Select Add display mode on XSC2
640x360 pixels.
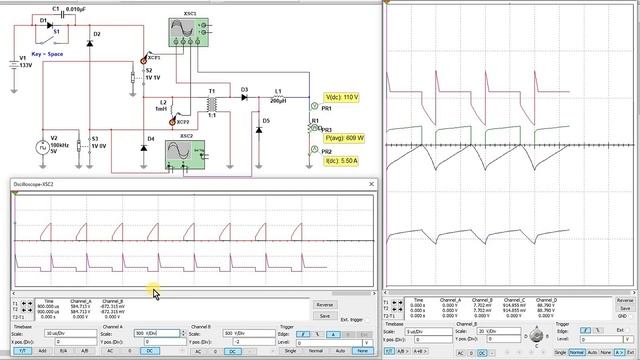pos(42,351)
